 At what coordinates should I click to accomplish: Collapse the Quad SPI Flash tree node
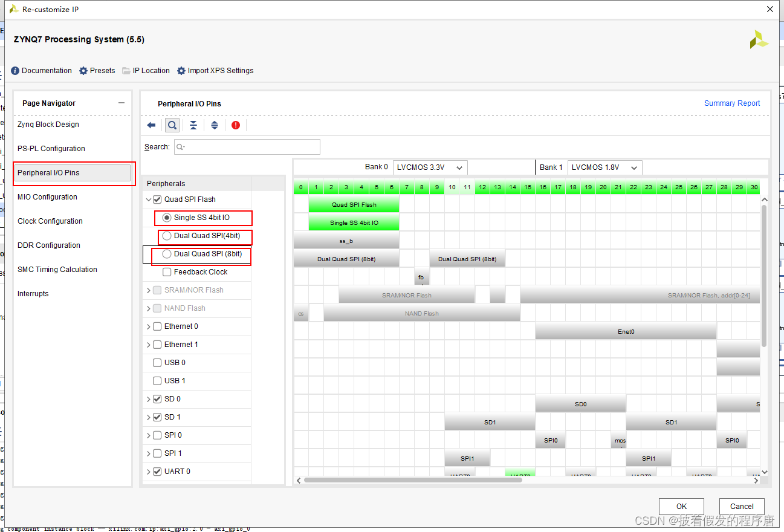tap(149, 199)
